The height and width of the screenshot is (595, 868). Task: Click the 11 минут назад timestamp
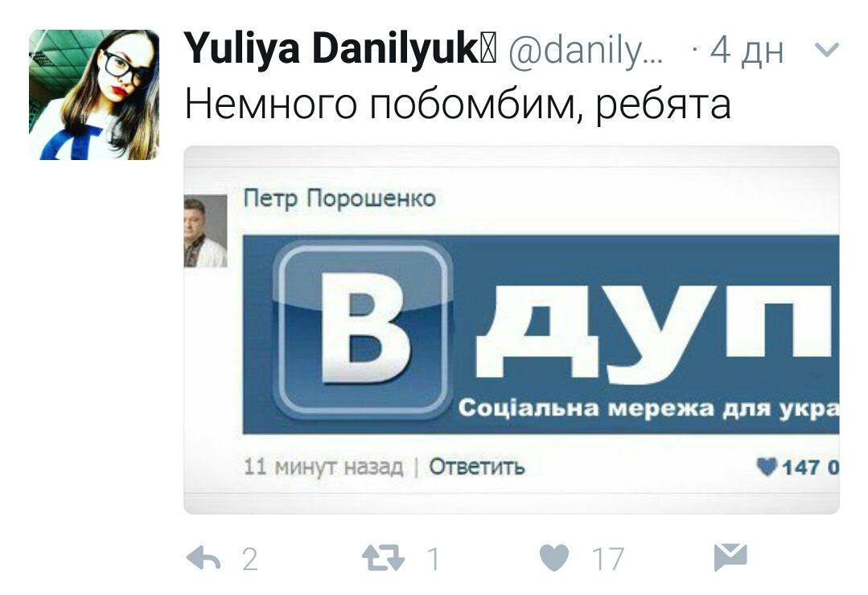click(x=323, y=466)
